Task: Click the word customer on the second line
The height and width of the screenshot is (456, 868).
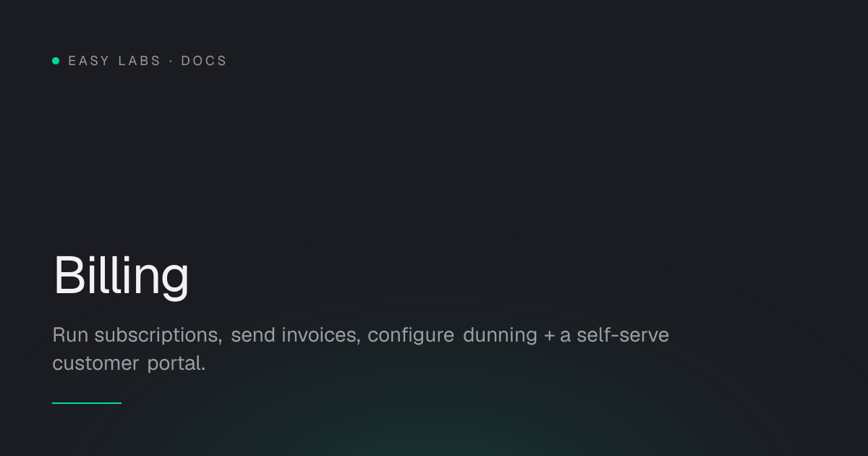Action: (95, 363)
